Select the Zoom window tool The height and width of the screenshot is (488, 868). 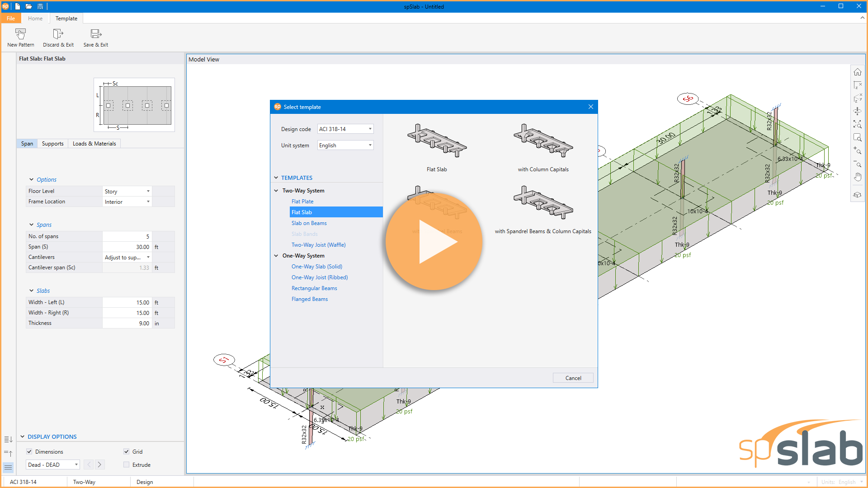point(857,137)
